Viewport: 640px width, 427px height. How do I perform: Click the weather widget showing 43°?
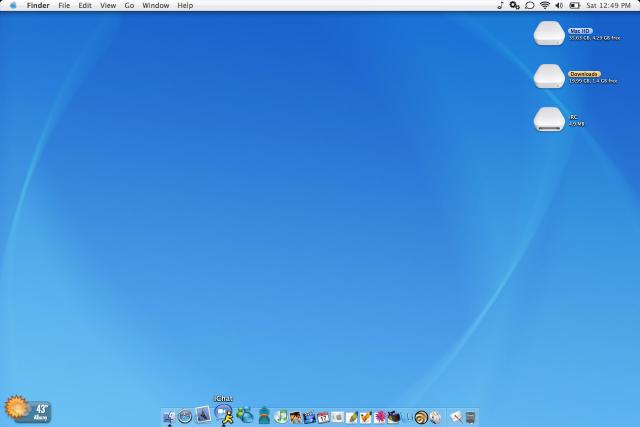(28, 409)
